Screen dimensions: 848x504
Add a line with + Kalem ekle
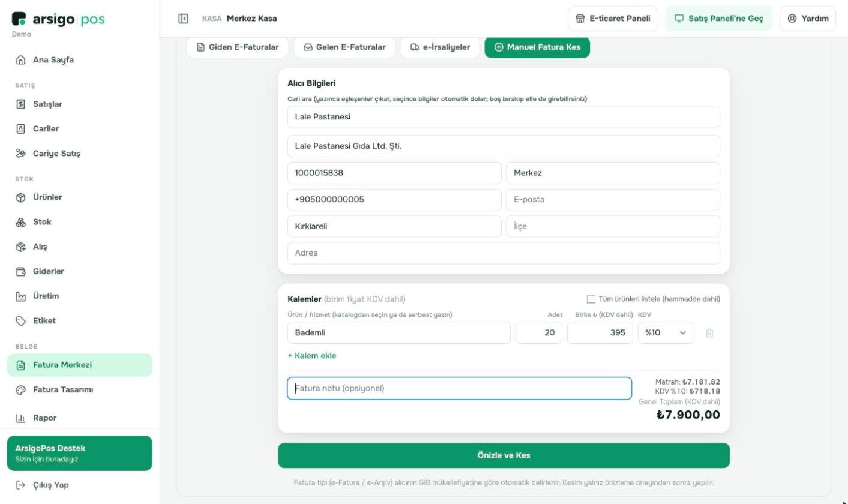(312, 356)
